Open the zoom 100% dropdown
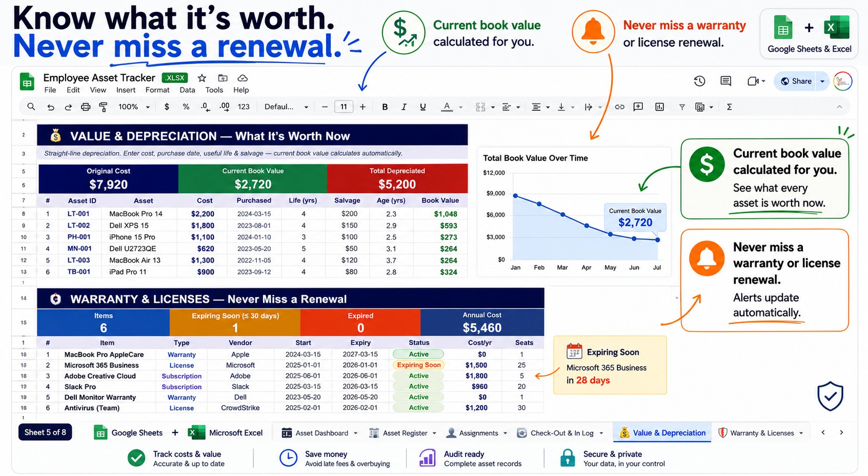This screenshot has height=476, width=868. pos(134,107)
